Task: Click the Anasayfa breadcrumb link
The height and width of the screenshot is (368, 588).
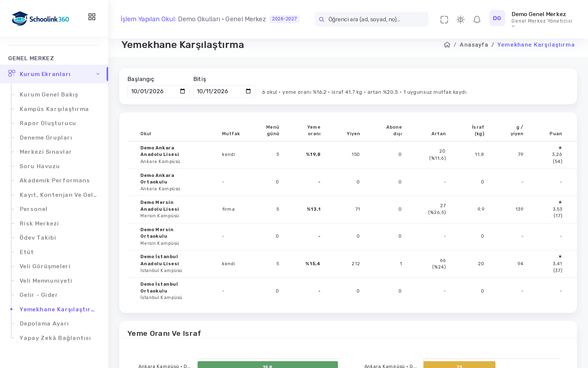Action: point(474,45)
